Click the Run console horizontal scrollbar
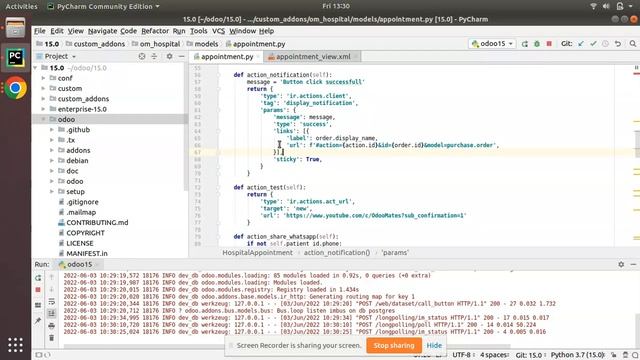This screenshot has width=640, height=360. click(287, 347)
